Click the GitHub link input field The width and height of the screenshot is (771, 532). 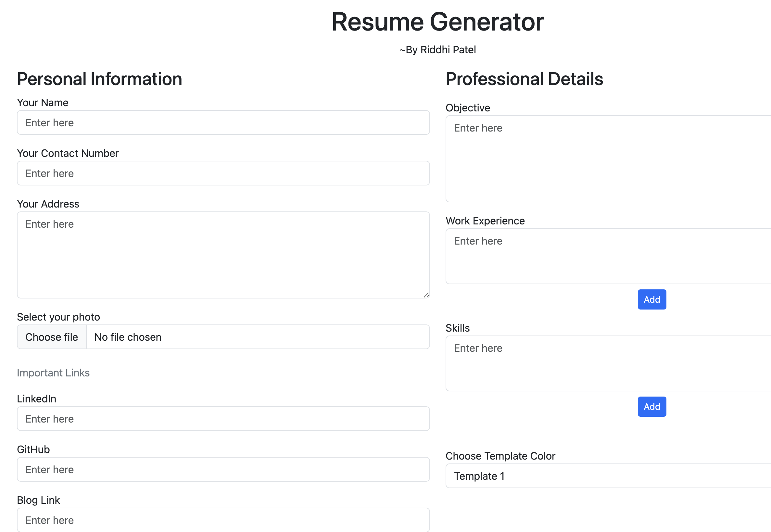click(x=223, y=469)
